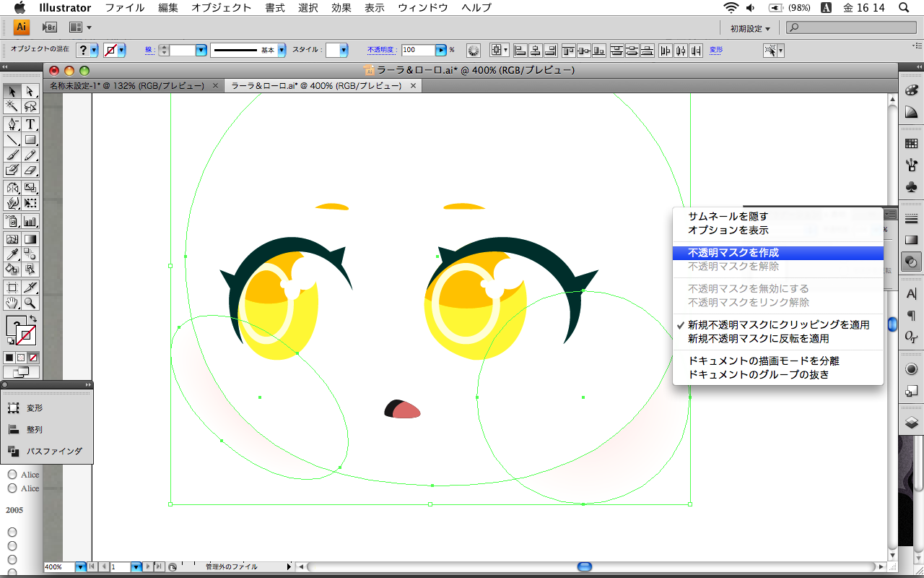Screen dimensions: 924x578
Task: Select the Direct Selection tool (white arrow)
Action: click(x=30, y=91)
